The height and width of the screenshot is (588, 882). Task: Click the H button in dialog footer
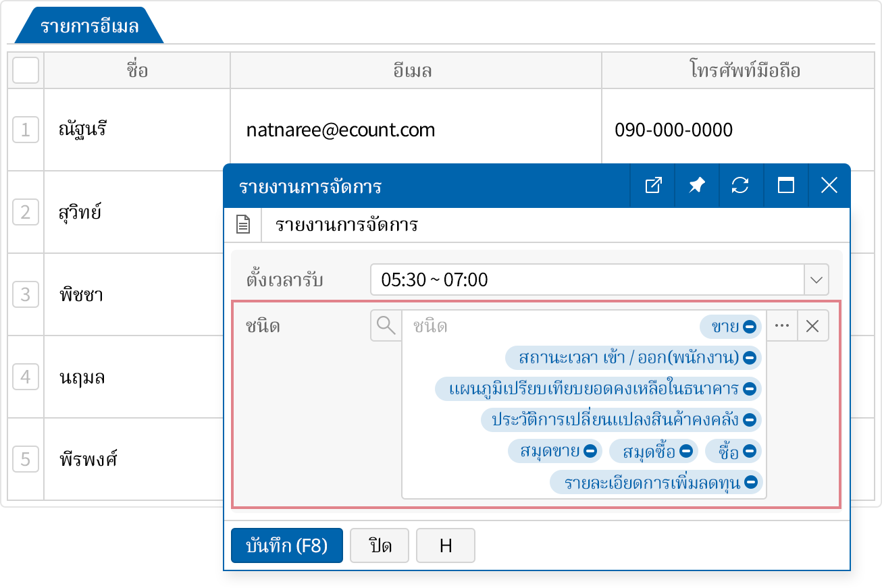[x=446, y=545]
